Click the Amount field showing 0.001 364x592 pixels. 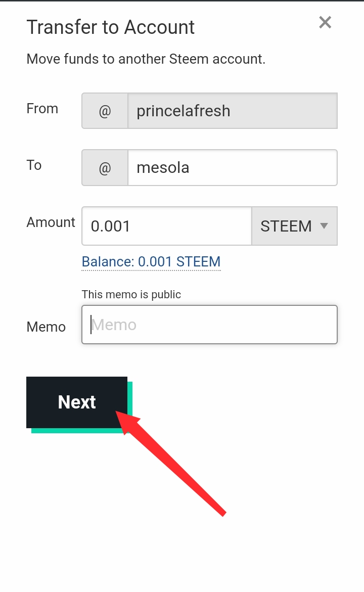click(x=166, y=226)
